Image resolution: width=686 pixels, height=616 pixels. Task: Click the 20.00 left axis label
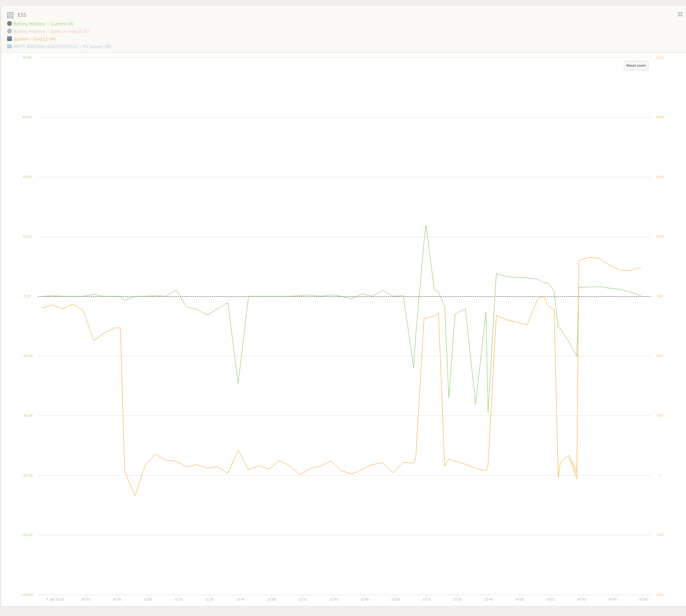point(27,236)
